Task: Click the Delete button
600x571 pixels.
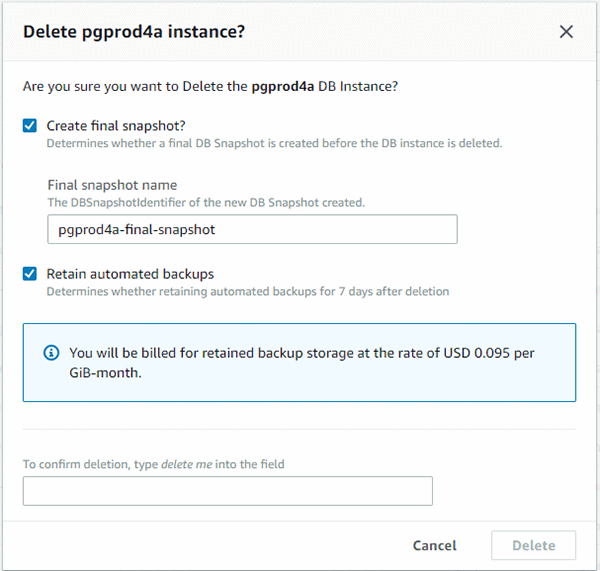Action: pos(533,545)
